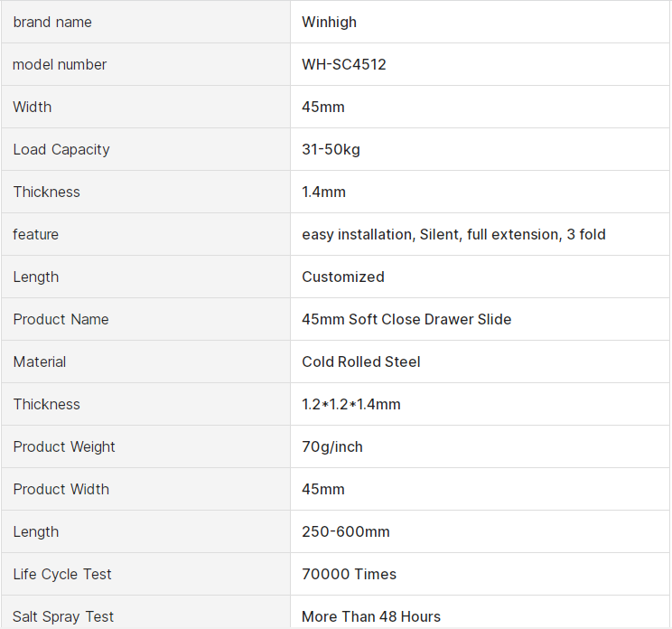Click the 1.2*1.2*1.4mm thickness value

[x=351, y=404]
